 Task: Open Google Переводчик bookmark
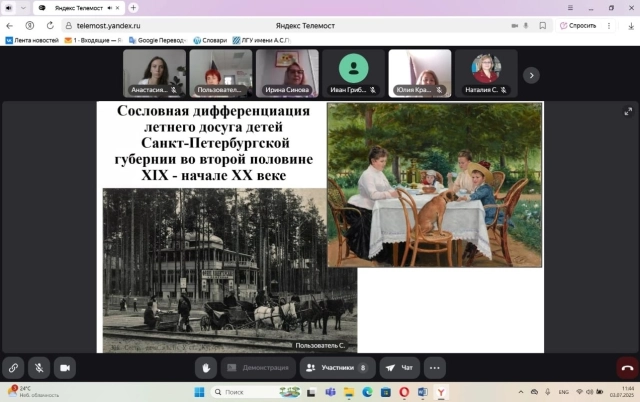[158, 40]
